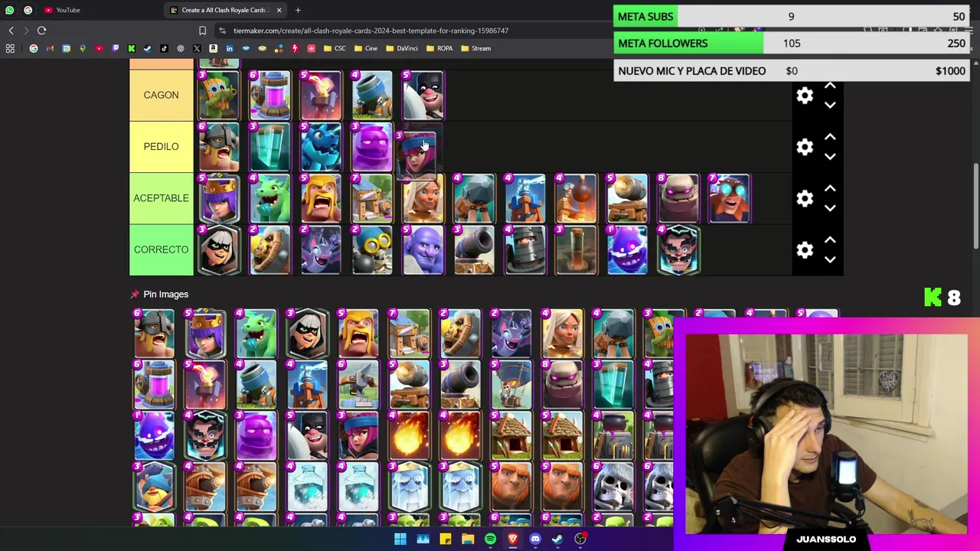Select Mortar card in the CAGON row
980x551 pixels.
click(x=371, y=95)
